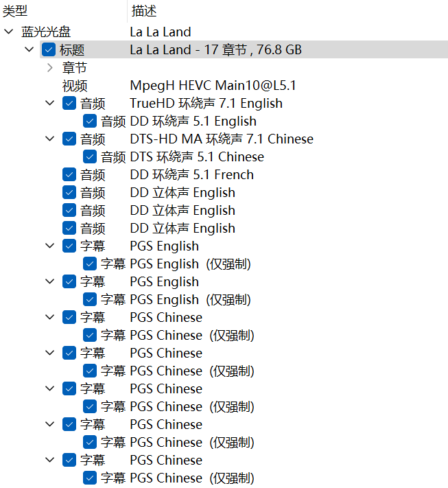448x488 pixels.
Task: Select 'La La Land - 17 章节 , 76.8 GB' text
Action: (216, 50)
